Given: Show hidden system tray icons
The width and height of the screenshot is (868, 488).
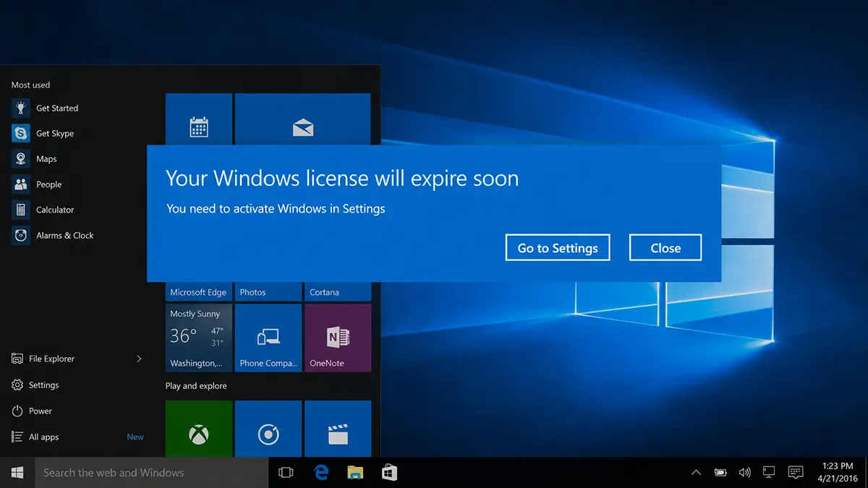Looking at the screenshot, I should tap(696, 473).
